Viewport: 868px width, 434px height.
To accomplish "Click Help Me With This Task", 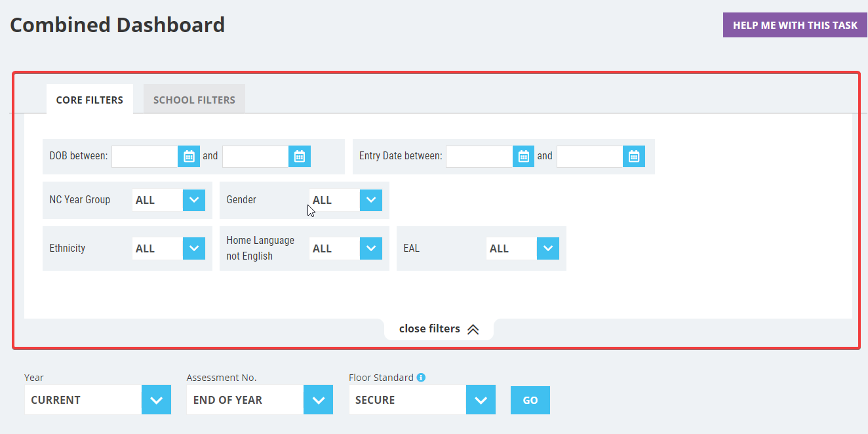I will pyautogui.click(x=794, y=24).
